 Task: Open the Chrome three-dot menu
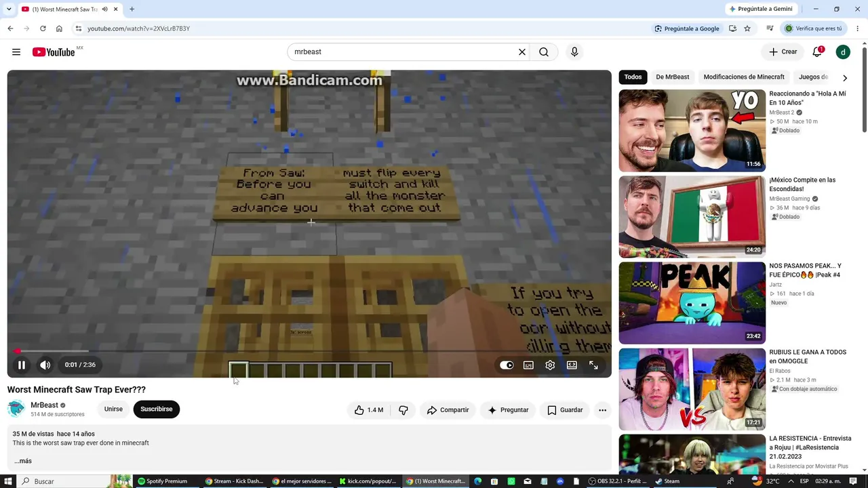click(x=858, y=28)
